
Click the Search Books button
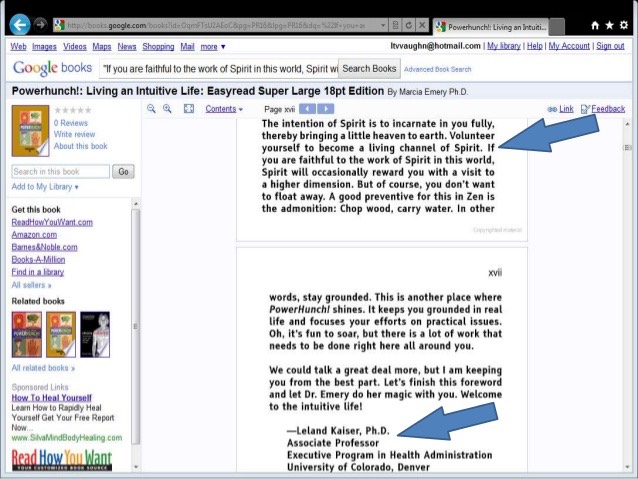[x=369, y=69]
